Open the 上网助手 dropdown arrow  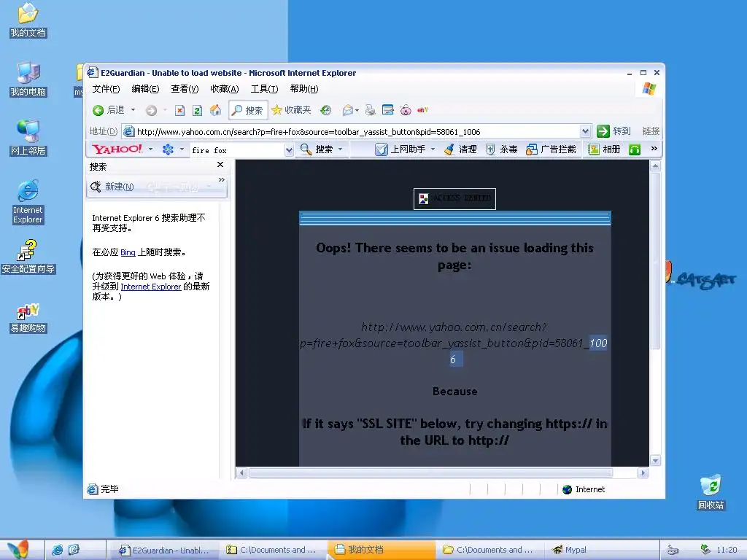point(433,149)
